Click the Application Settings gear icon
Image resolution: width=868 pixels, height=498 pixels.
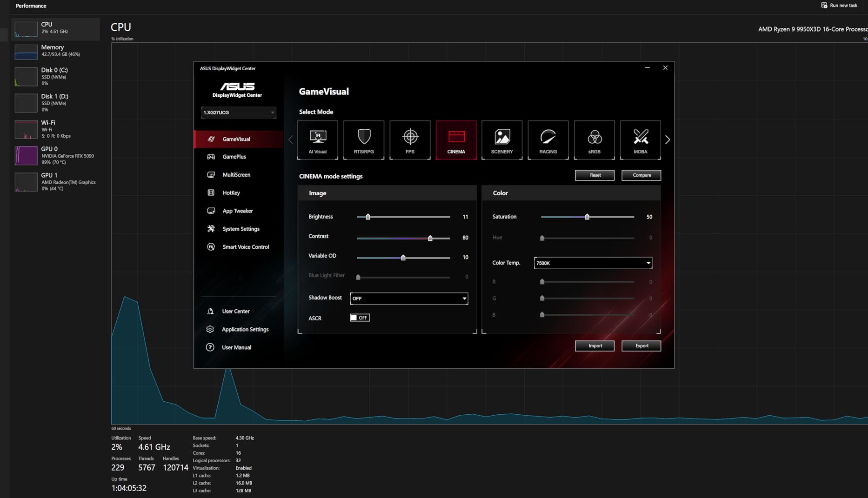click(210, 329)
